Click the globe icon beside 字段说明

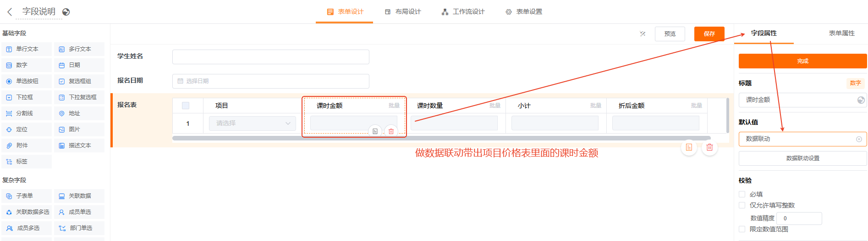point(66,12)
